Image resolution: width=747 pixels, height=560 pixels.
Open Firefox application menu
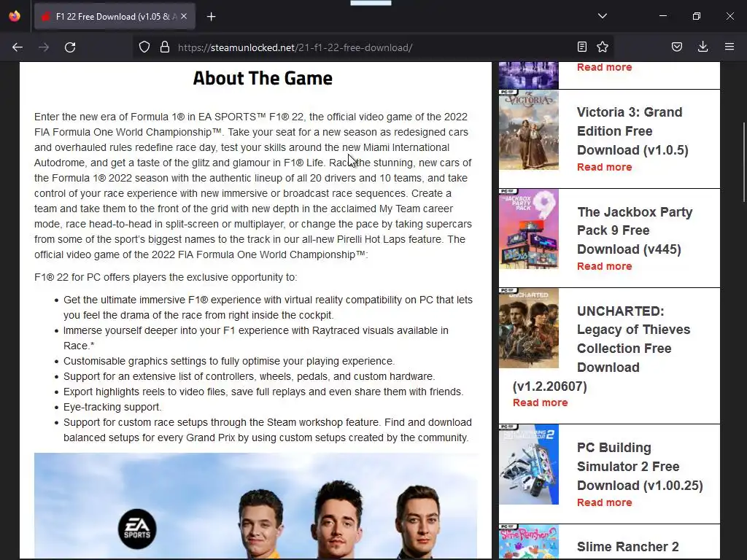(x=729, y=47)
